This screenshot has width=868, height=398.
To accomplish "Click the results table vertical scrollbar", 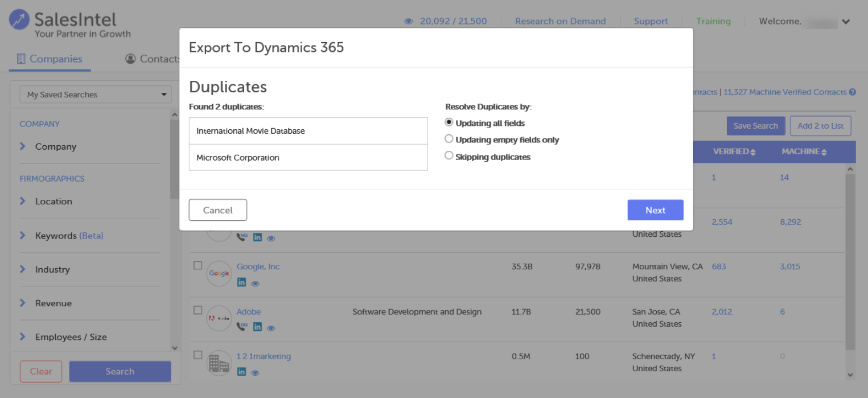I will tap(850, 262).
